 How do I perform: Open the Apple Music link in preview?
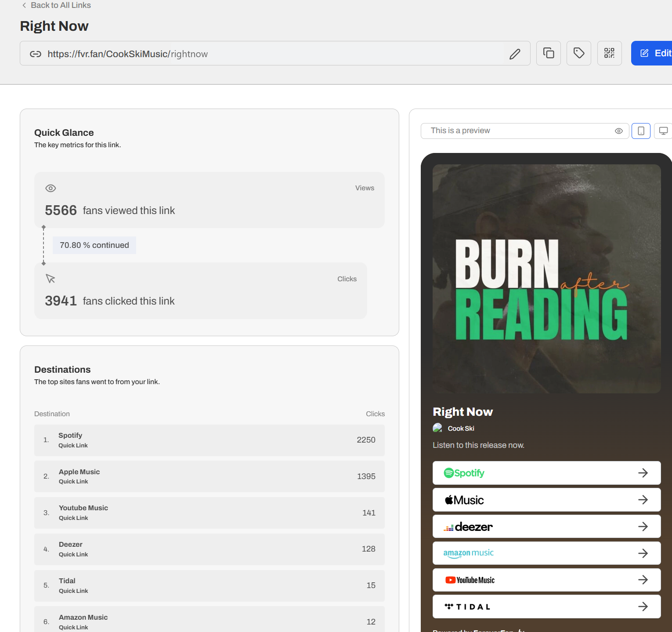[x=546, y=500]
